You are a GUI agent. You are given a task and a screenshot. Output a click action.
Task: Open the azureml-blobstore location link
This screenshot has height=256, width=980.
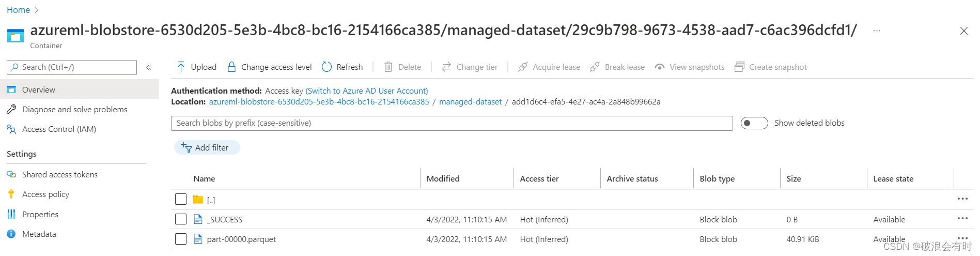coord(319,101)
